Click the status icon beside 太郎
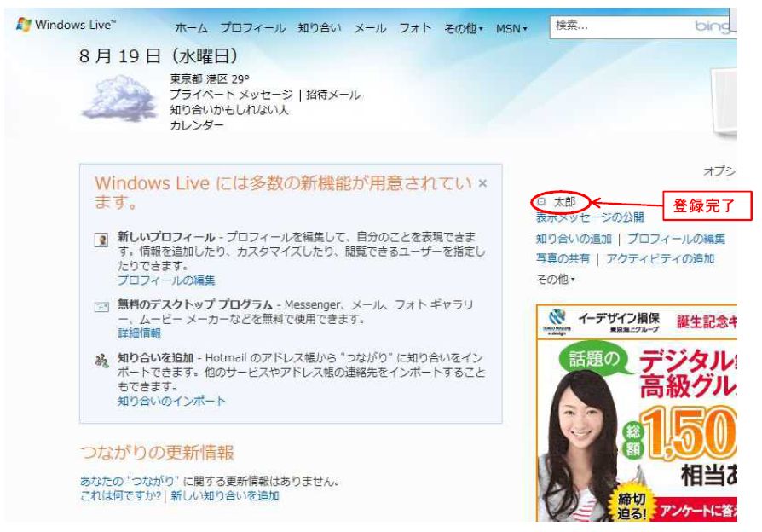762x532 pixels. pos(542,201)
